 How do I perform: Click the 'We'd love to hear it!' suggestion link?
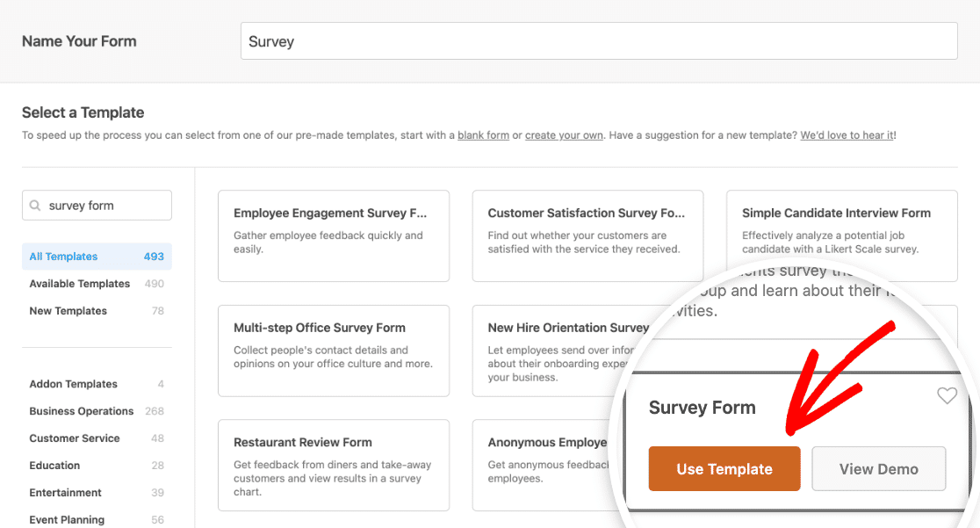846,134
